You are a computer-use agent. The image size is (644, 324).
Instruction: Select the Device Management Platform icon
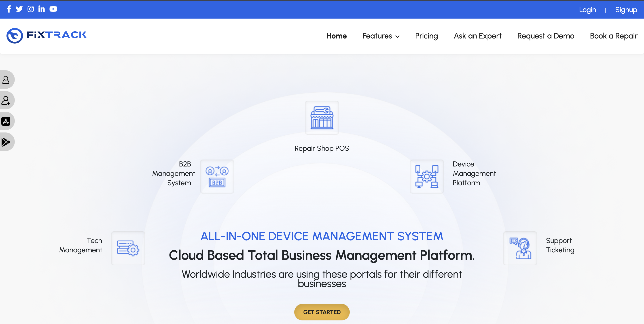[426, 176]
